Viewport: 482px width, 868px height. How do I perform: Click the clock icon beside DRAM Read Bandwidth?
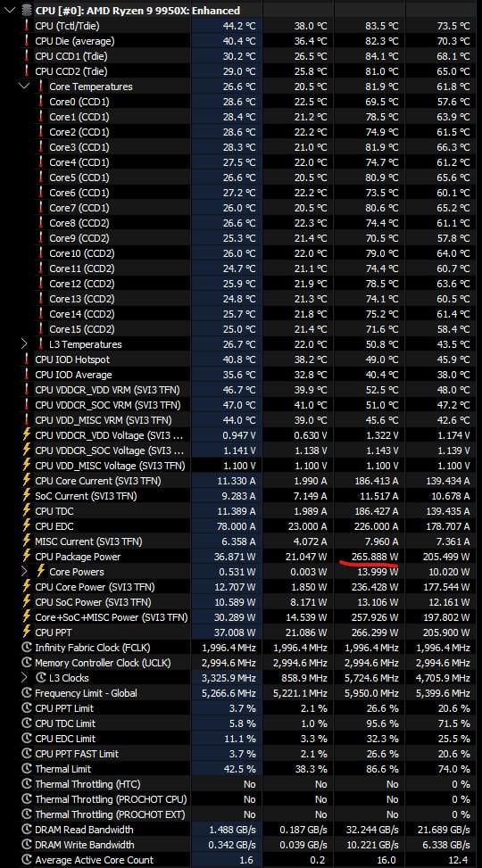(26, 830)
